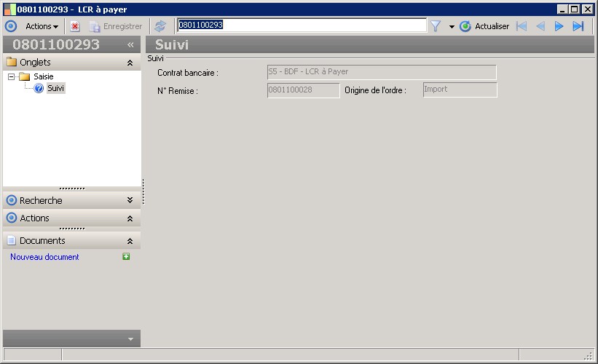Open the filter dropdown arrow
This screenshot has height=364, width=598.
point(452,27)
